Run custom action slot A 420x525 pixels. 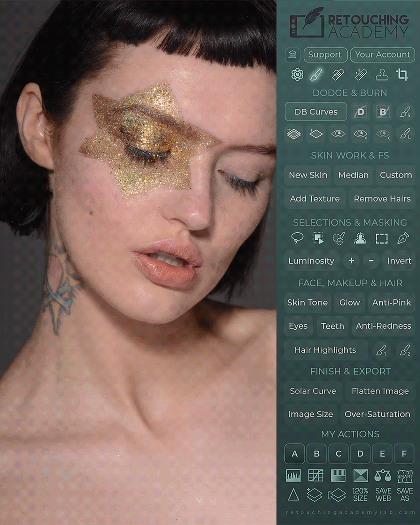coord(294,454)
